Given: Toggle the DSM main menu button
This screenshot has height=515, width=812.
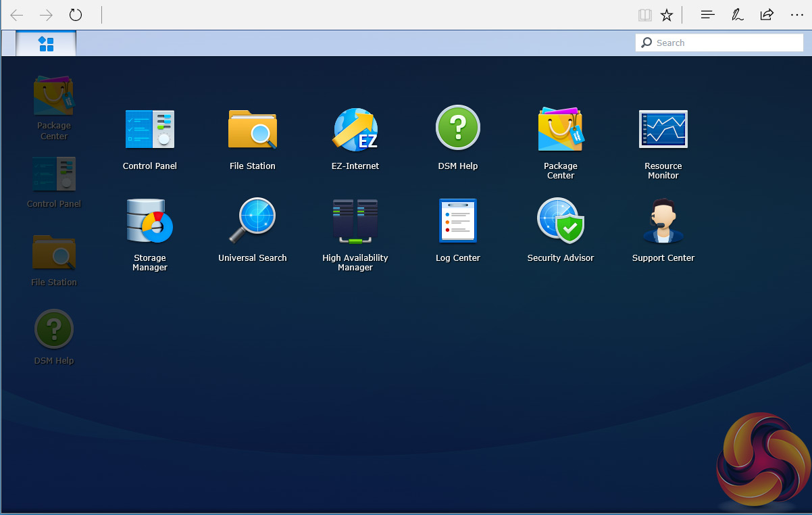Looking at the screenshot, I should tap(46, 44).
